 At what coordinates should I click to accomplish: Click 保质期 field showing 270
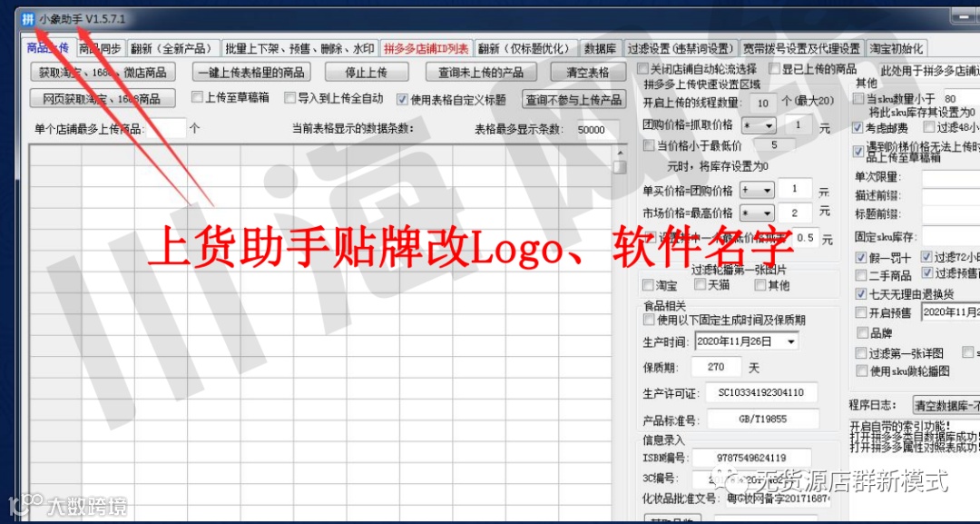coord(716,367)
